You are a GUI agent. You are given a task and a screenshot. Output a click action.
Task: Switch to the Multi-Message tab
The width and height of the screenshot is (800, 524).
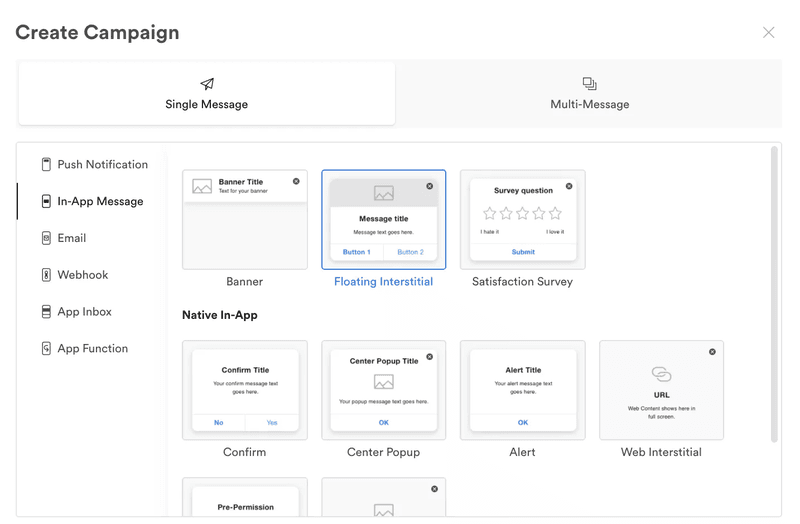tap(589, 94)
